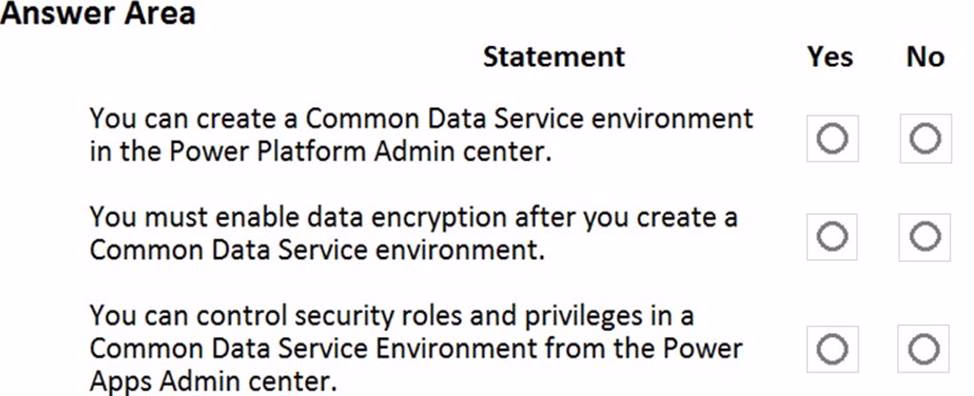Click the line 'Common Data Service environment.' in second statement
This screenshot has height=396, width=974.
click(317, 250)
